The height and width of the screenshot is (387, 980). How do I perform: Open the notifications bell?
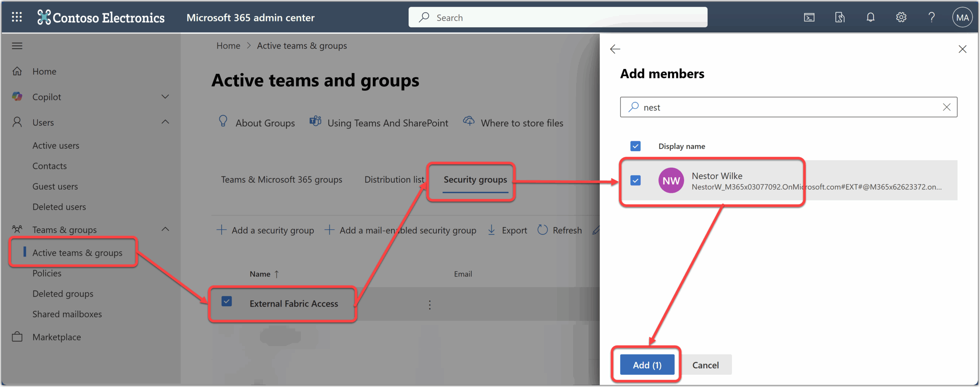(x=870, y=18)
